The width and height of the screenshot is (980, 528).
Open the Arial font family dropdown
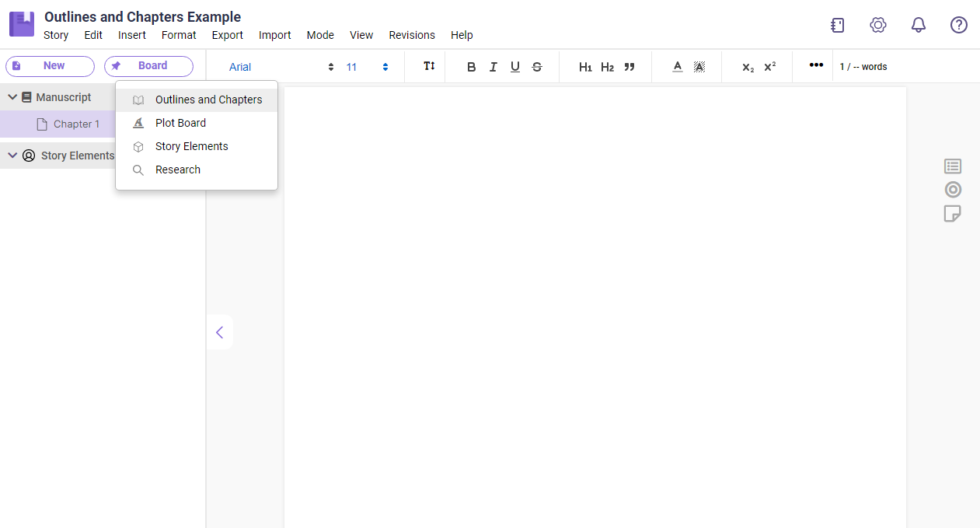point(281,67)
